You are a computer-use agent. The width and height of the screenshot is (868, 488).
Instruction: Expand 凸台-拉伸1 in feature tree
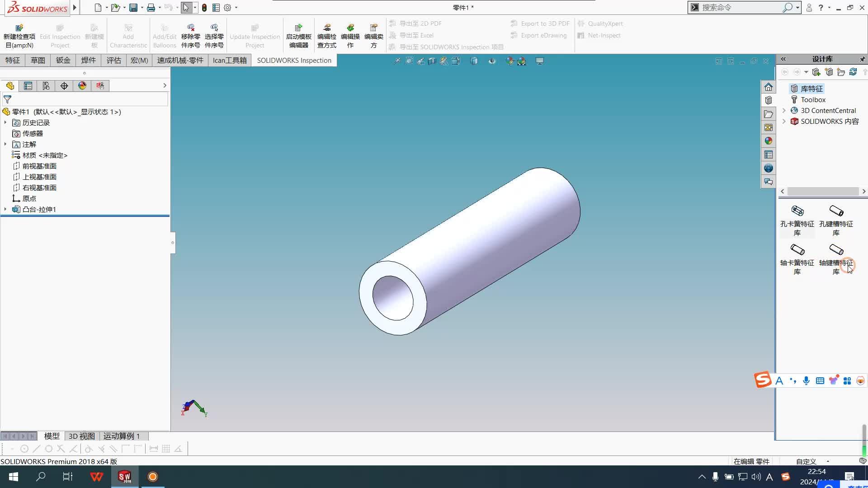5,209
